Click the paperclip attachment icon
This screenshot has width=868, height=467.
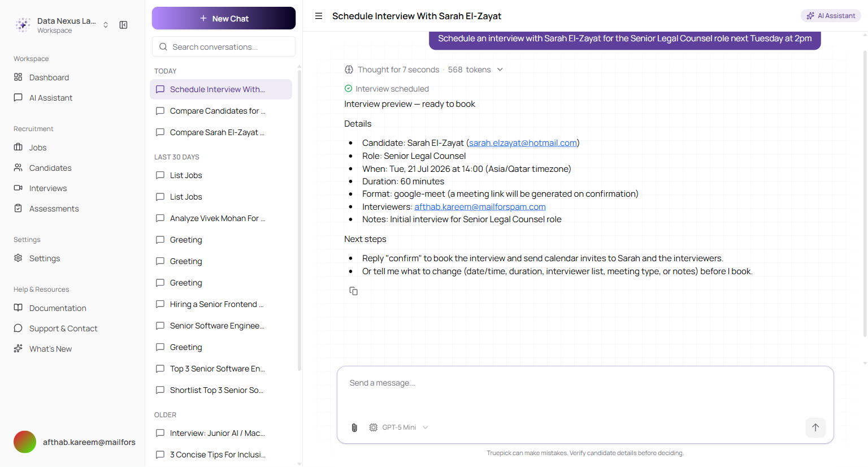coord(354,427)
